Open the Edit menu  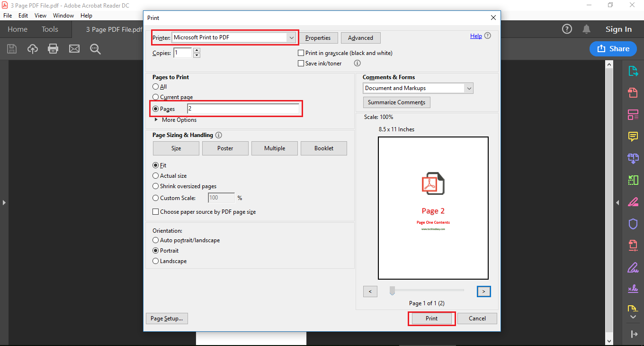pos(23,16)
